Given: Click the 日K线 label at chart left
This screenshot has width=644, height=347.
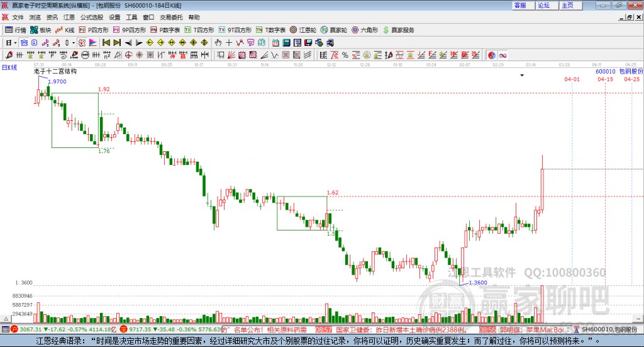Looking at the screenshot, I should pyautogui.click(x=9, y=67).
